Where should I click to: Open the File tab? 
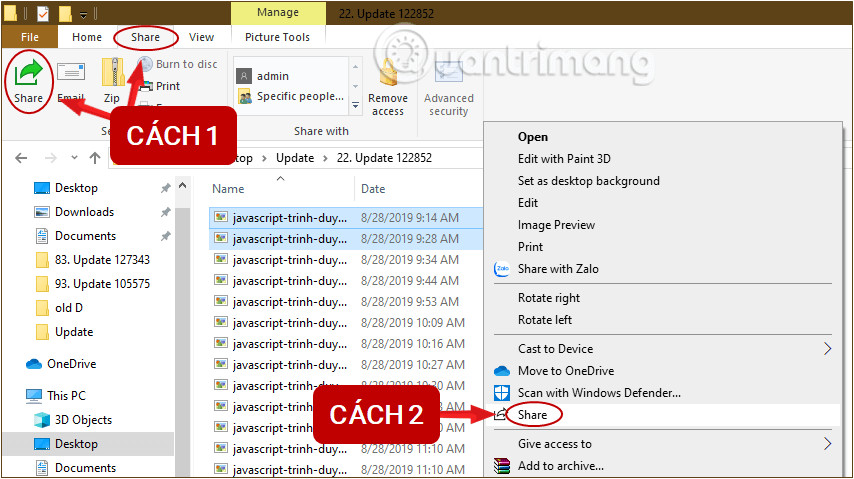(x=29, y=37)
